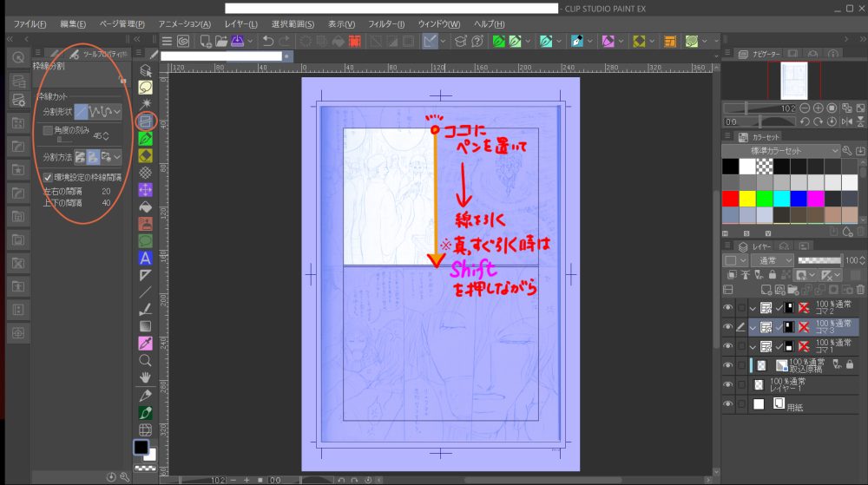The image size is (868, 485).
Task: Click the navigator page thumbnail
Action: click(794, 81)
